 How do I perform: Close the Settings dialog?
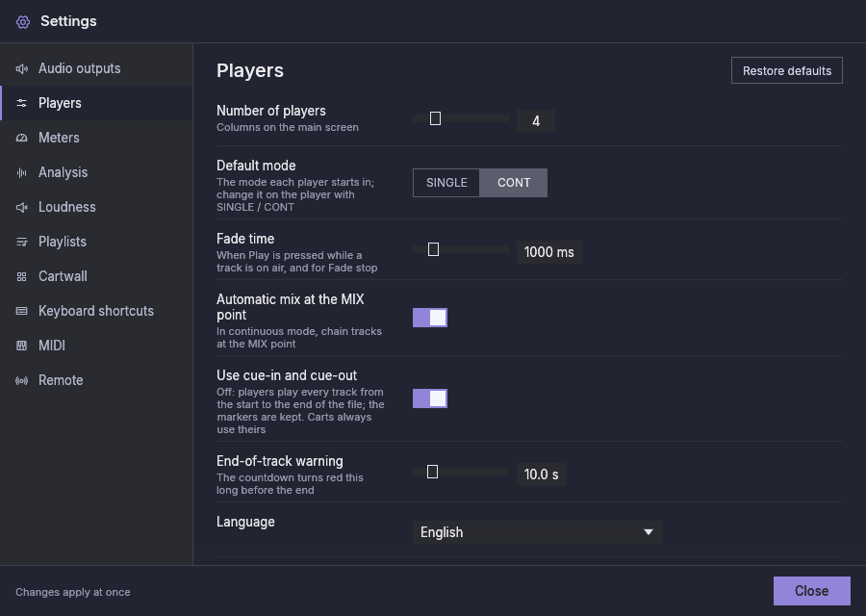coord(811,591)
